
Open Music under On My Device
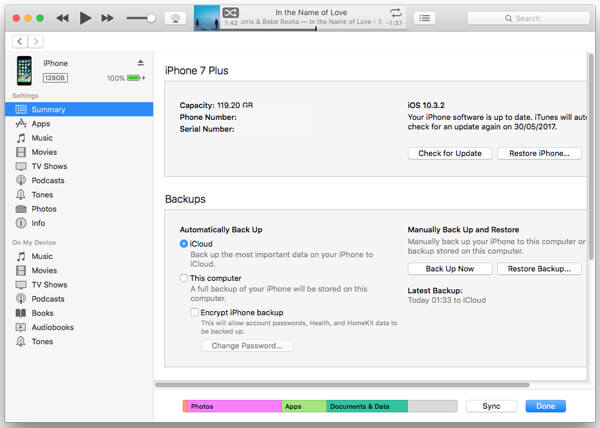[x=79, y=256]
